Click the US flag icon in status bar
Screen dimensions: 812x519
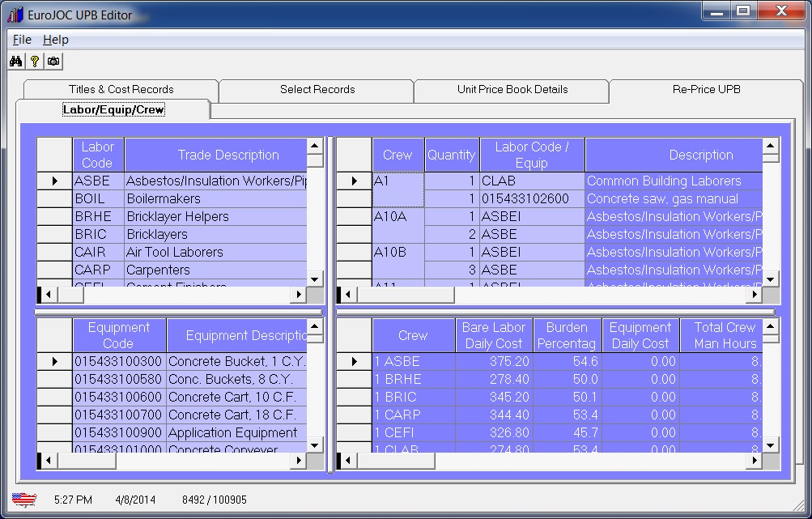(24, 500)
